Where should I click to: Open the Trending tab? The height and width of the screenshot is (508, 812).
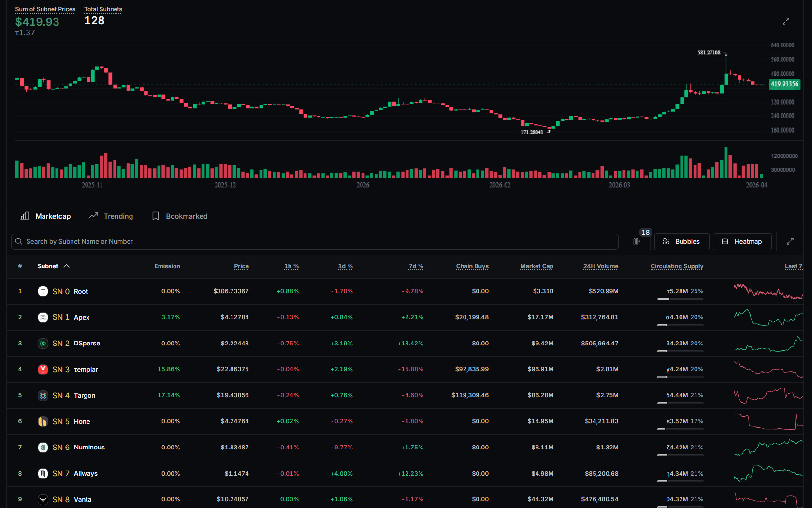coord(111,216)
